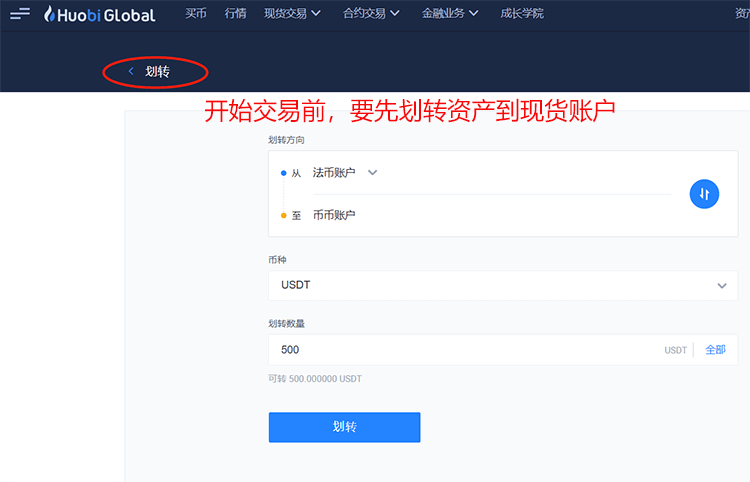The image size is (750, 482).
Task: Click the blue 划转 submit button
Action: (344, 427)
